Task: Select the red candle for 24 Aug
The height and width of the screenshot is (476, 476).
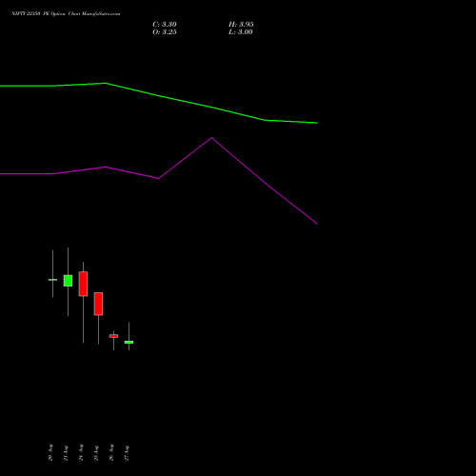Action: [83, 284]
